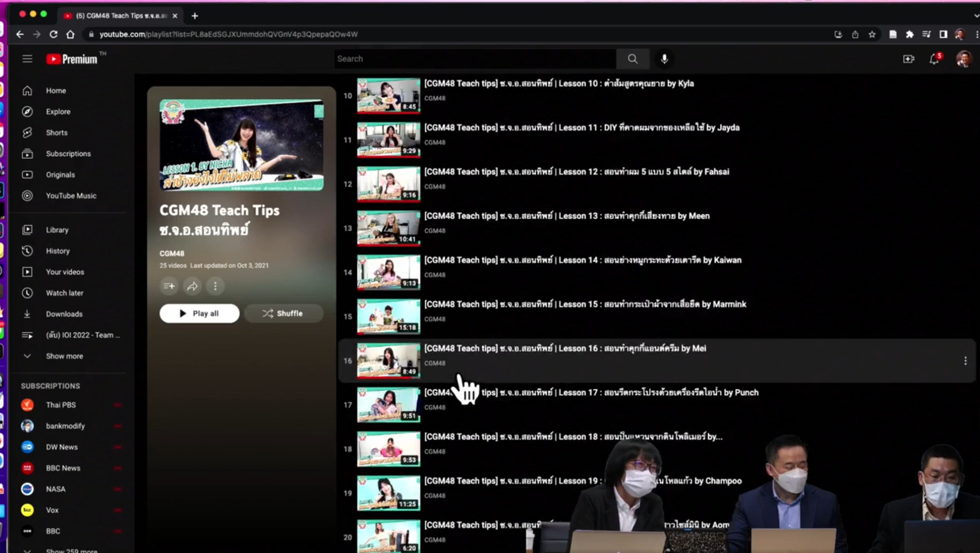Open NASA subscription
The height and width of the screenshot is (553, 980).
(68, 489)
